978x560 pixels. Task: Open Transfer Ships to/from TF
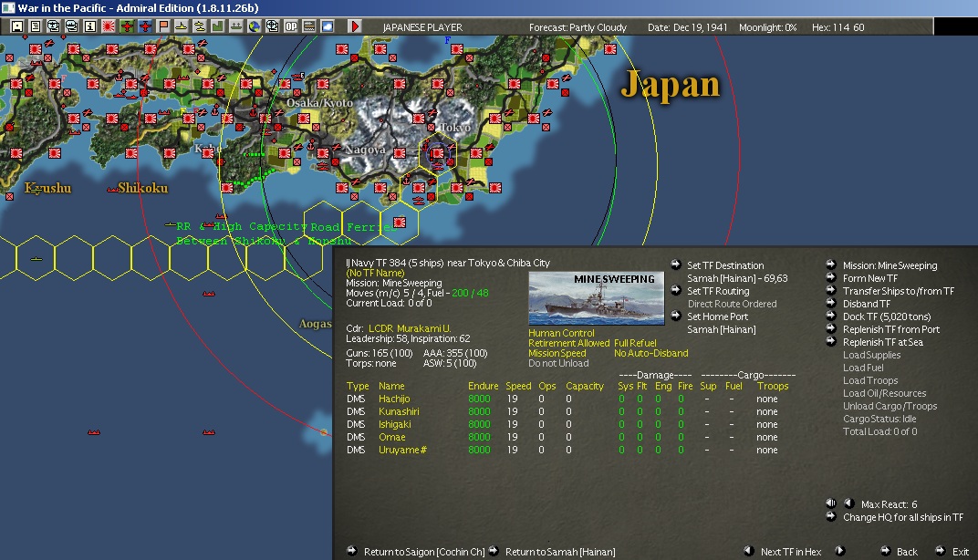(898, 291)
